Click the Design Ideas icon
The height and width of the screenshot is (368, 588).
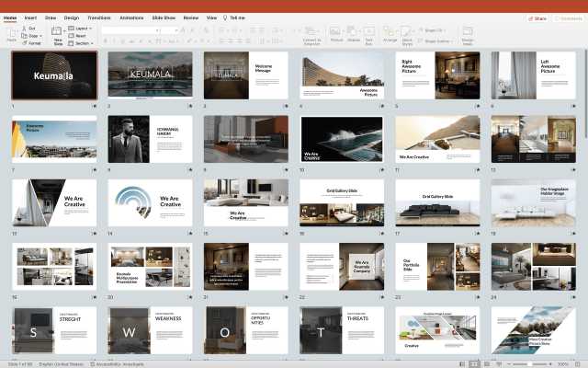tap(467, 34)
